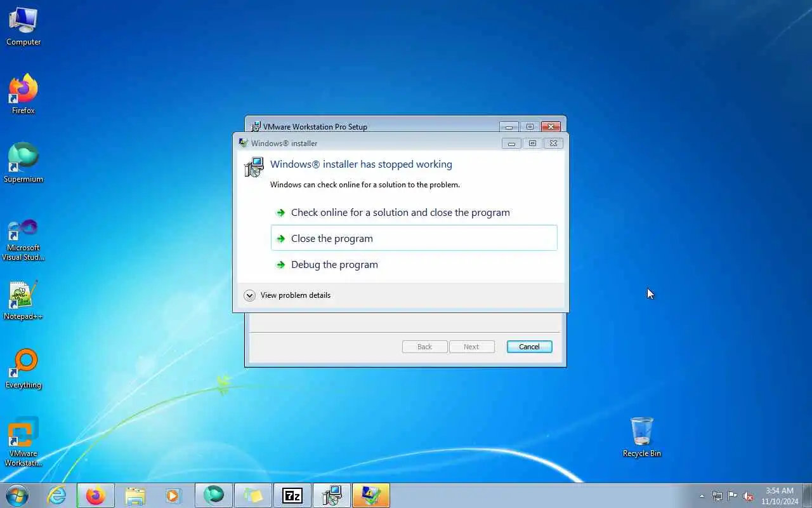812x508 pixels.
Task: Open Notepad++ desktop shortcut
Action: tap(23, 301)
